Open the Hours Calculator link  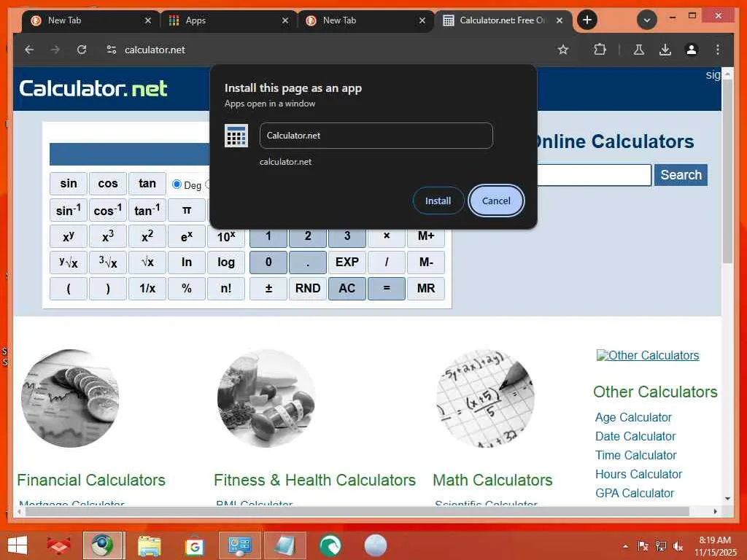(638, 474)
